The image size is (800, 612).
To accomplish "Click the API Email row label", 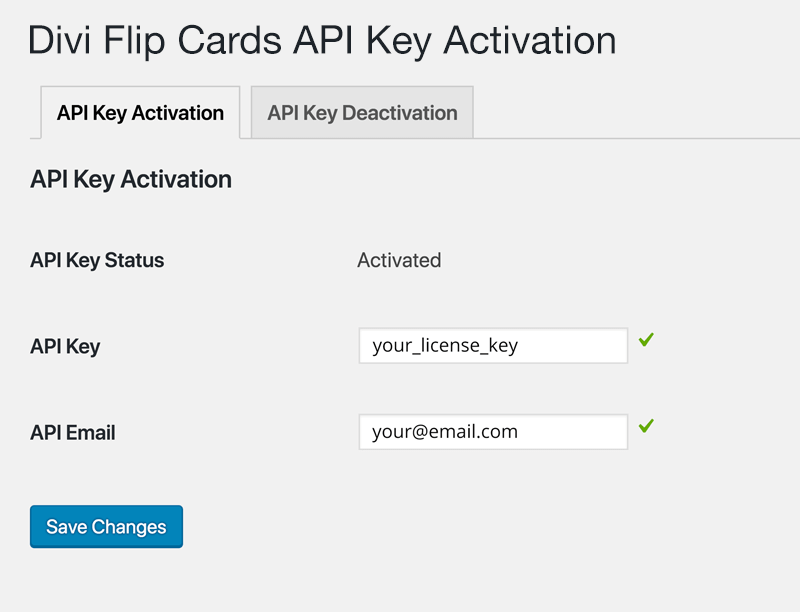I will coord(73,433).
